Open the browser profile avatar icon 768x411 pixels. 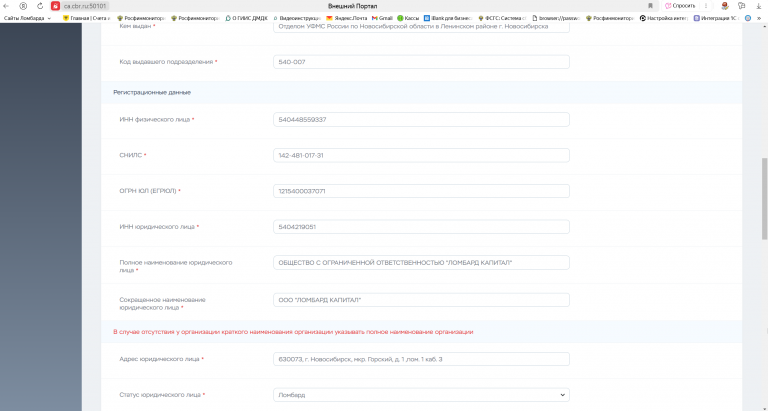pyautogui.click(x=725, y=6)
